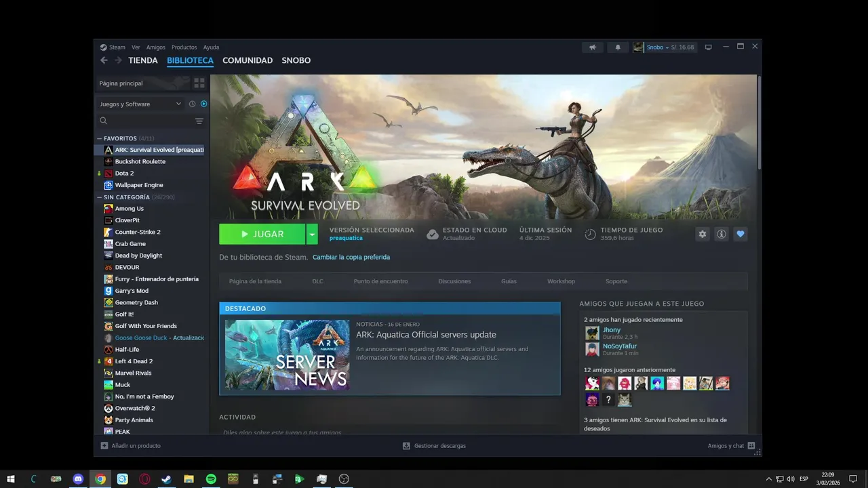Viewport: 868px width, 488px height.
Task: Toggle show ready-to-play games filter
Action: [203, 104]
